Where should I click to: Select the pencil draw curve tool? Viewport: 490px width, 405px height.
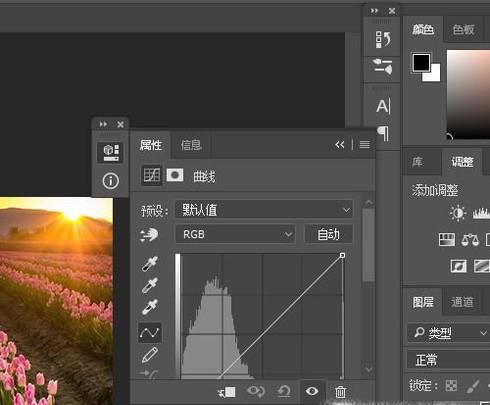150,355
